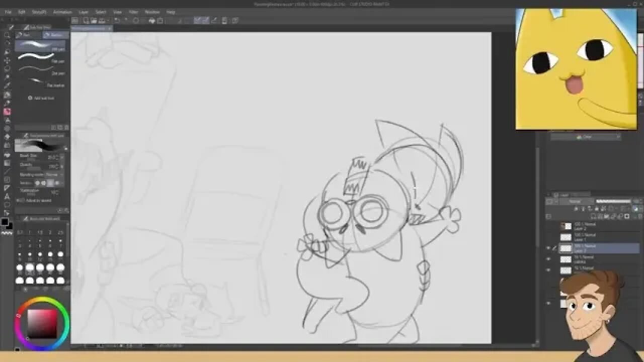This screenshot has width=644, height=362.
Task: Open the dropdown below the yellow cat webcam
Action: click(x=587, y=137)
